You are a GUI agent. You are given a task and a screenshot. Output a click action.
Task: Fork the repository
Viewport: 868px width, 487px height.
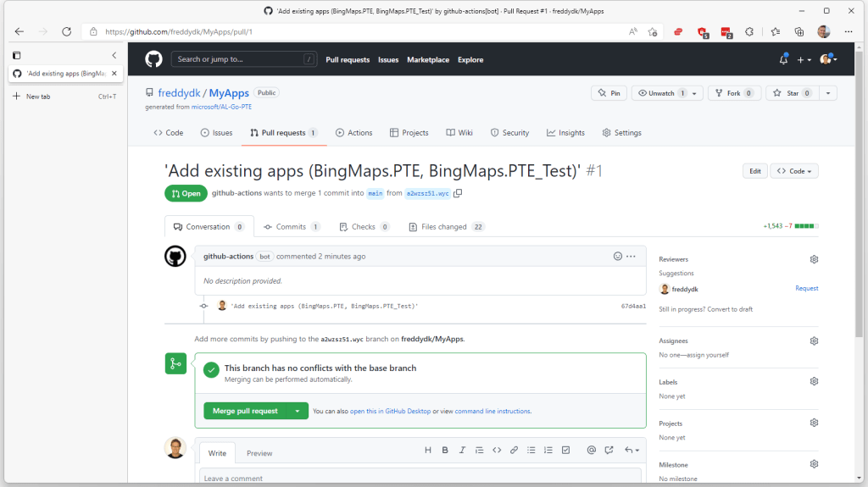(734, 93)
